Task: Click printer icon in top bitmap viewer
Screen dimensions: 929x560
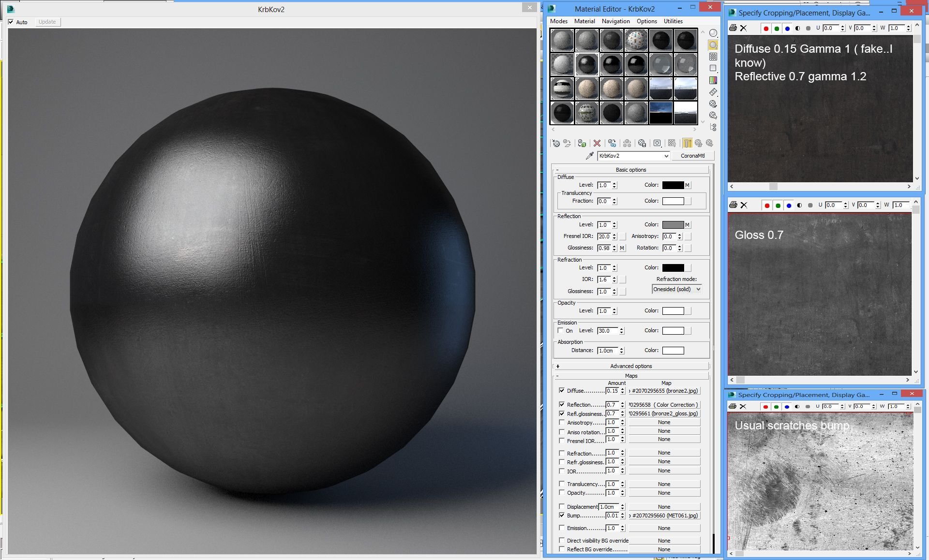Action: point(733,28)
